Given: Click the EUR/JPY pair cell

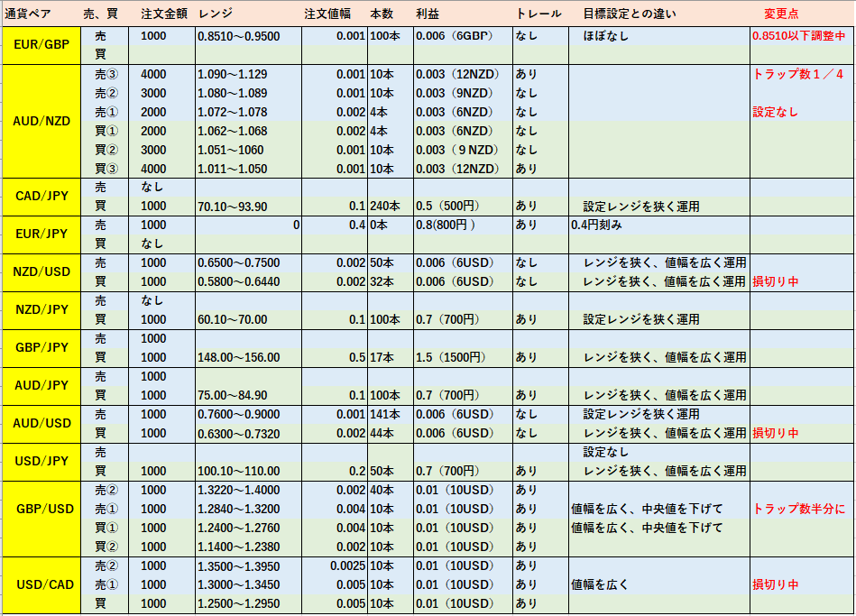Looking at the screenshot, I should tap(41, 234).
